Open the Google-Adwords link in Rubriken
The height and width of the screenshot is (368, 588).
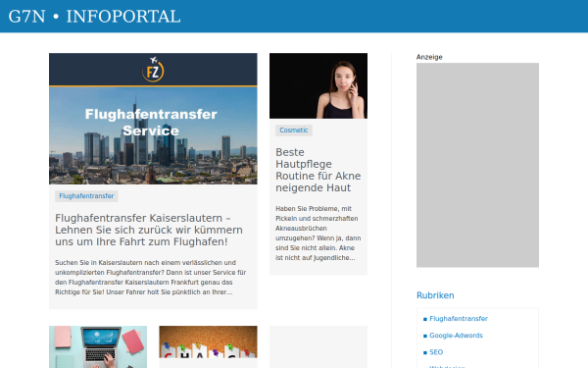coord(456,336)
